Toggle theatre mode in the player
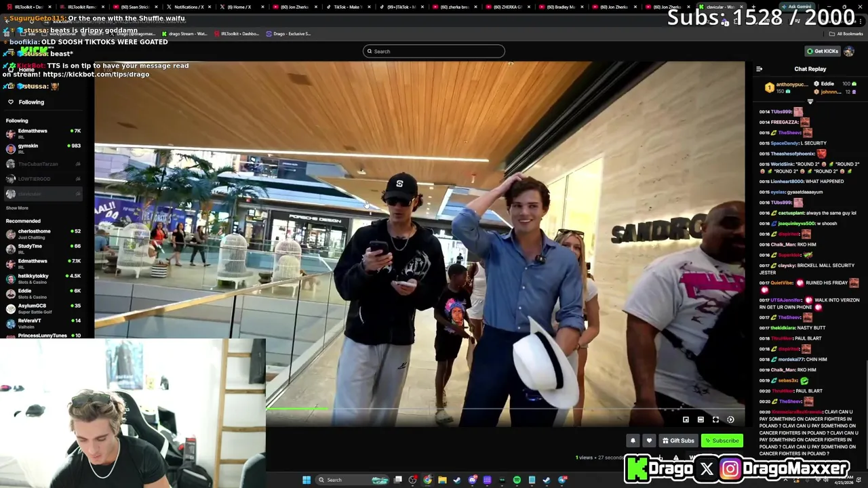Viewport: 868px width, 488px height. (701, 420)
